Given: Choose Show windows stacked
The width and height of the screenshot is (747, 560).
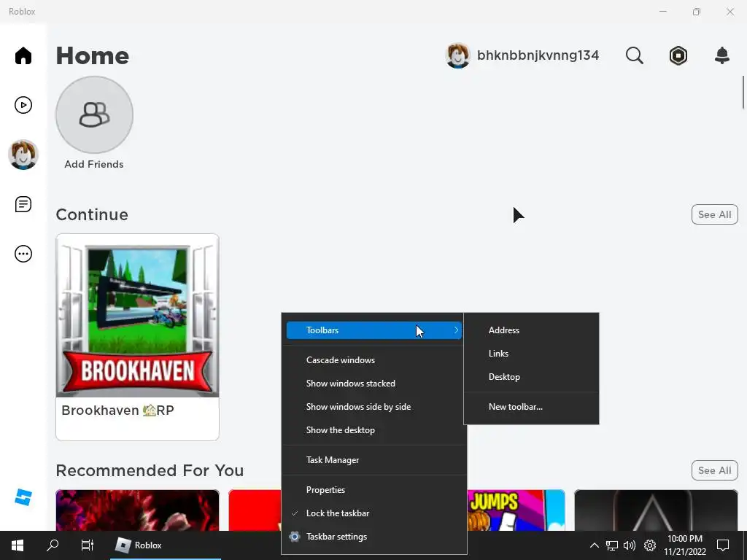Looking at the screenshot, I should (x=374, y=384).
